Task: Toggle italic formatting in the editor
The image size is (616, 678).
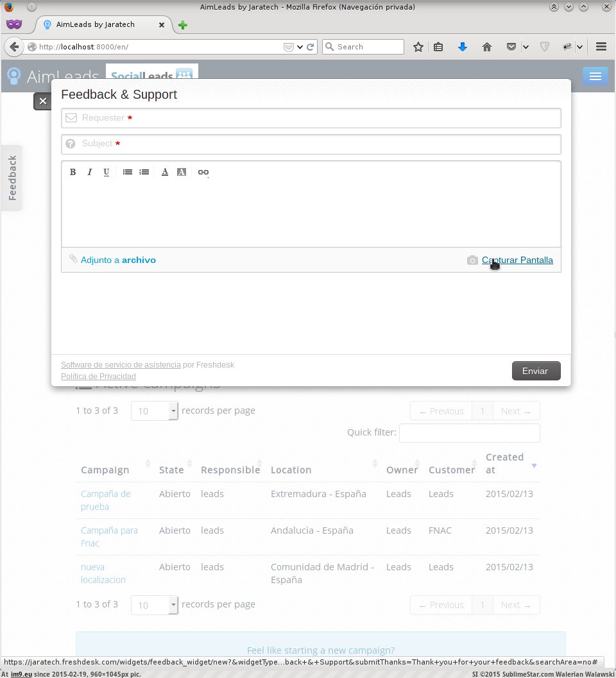Action: 90,172
